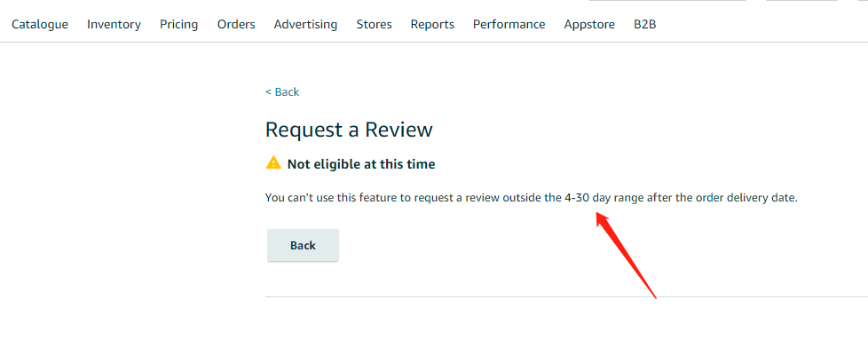Screen dimensions: 868x339
Task: Click the horizontal divider below the Back button
Action: pyautogui.click(x=566, y=296)
